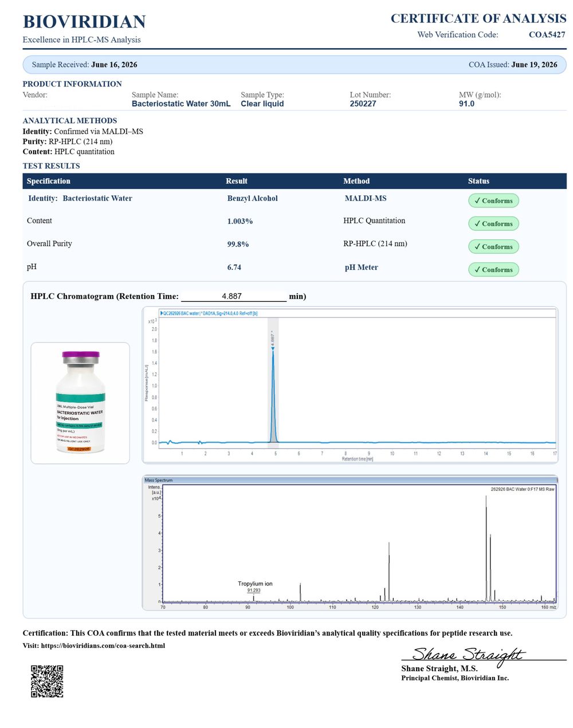Screen dimensions: 573x728
Task: Click the Method column header
Action: (x=356, y=181)
